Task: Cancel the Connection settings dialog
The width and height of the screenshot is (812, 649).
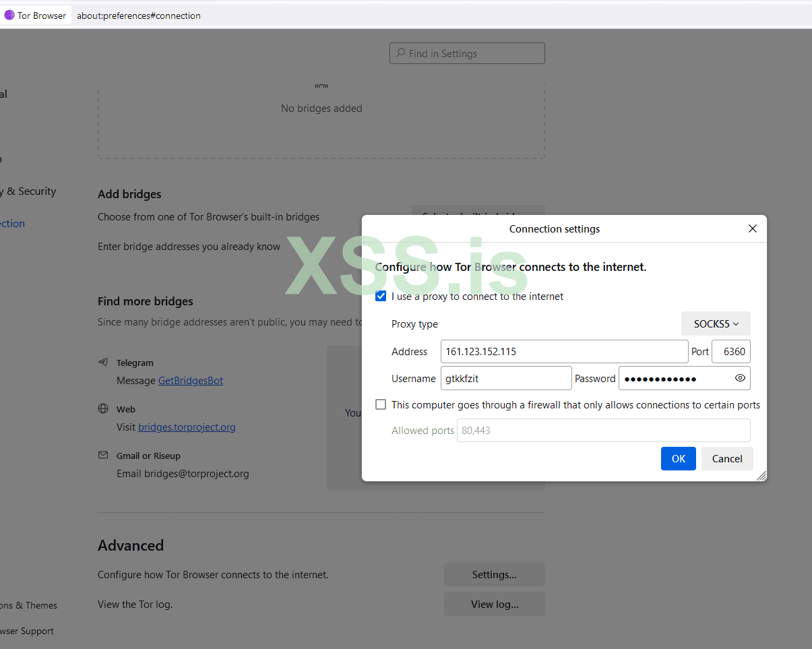Action: point(727,458)
